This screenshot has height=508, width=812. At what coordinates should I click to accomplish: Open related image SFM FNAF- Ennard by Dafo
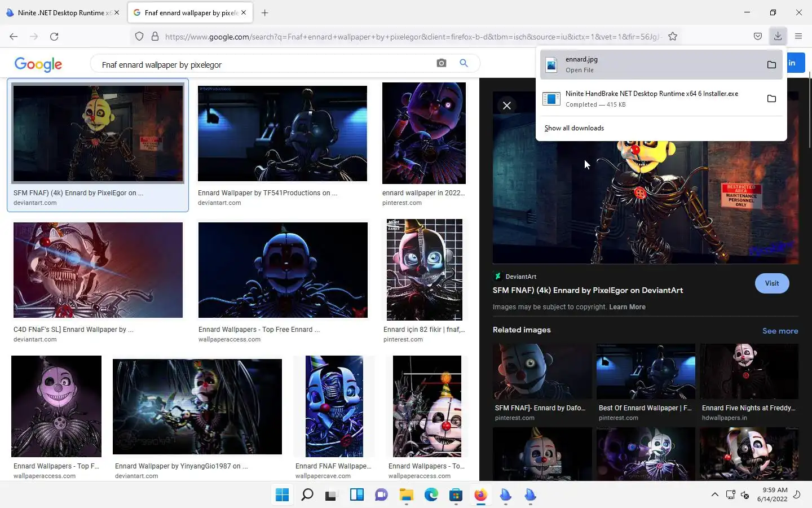[542, 371]
